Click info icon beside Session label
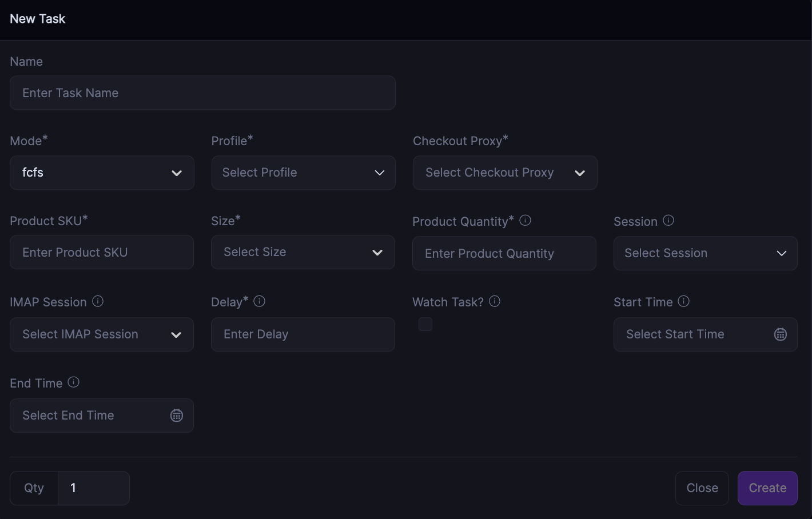The image size is (812, 519). (x=668, y=221)
